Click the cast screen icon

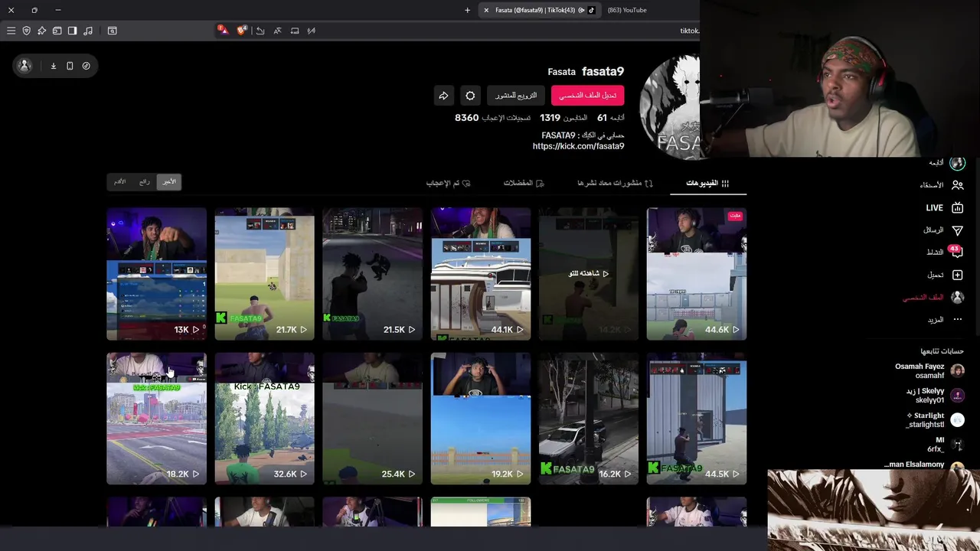point(295,31)
